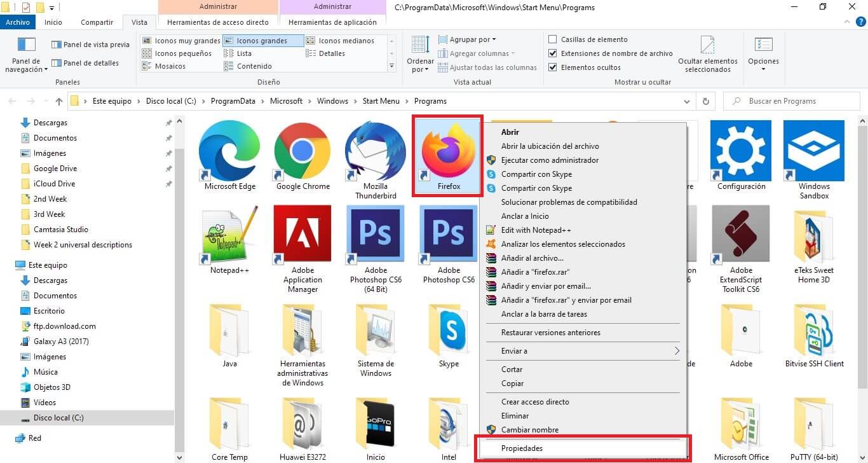Choose Cambiar nombre in context menu
Screen dimensions: 868x463
point(583,430)
